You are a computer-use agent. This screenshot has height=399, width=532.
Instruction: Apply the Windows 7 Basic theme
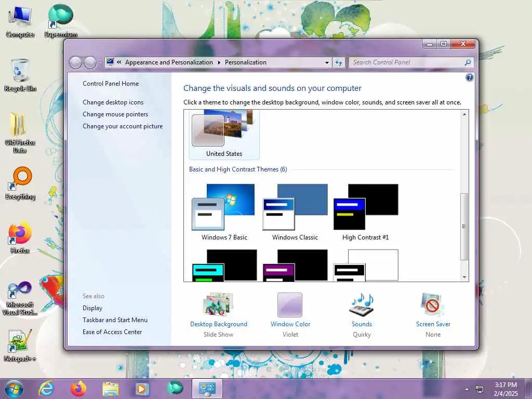[224, 212]
